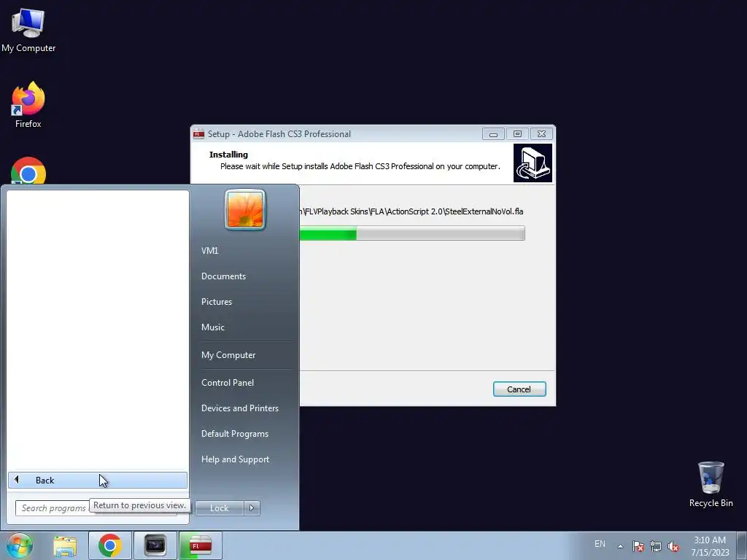Image resolution: width=747 pixels, height=560 pixels.
Task: Click the Windows Start orb
Action: pyautogui.click(x=20, y=545)
